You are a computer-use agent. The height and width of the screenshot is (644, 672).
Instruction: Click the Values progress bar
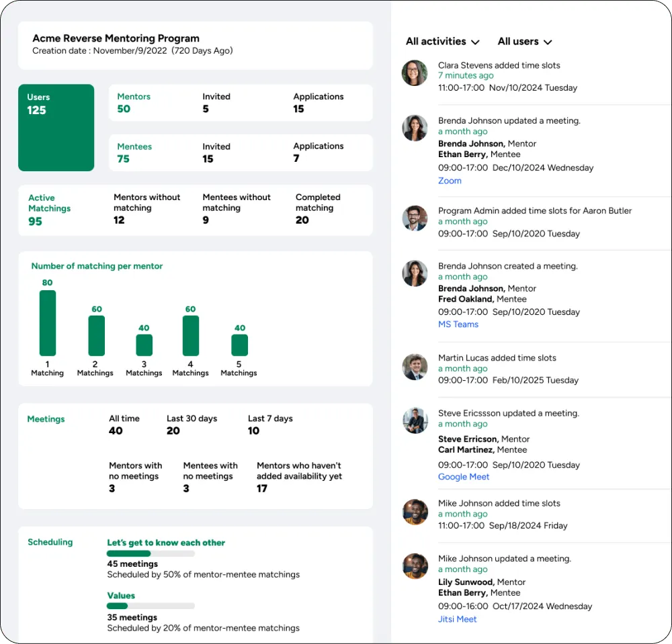pyautogui.click(x=151, y=606)
